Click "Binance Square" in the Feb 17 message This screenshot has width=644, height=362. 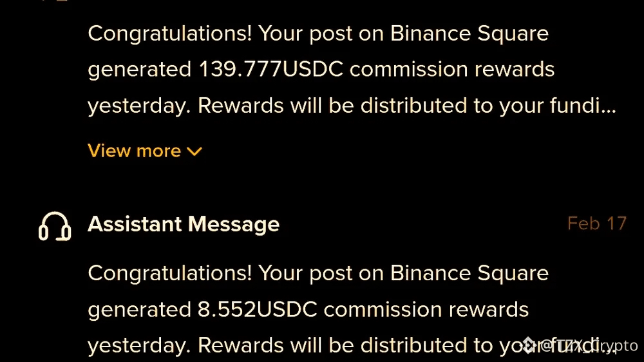(x=469, y=274)
